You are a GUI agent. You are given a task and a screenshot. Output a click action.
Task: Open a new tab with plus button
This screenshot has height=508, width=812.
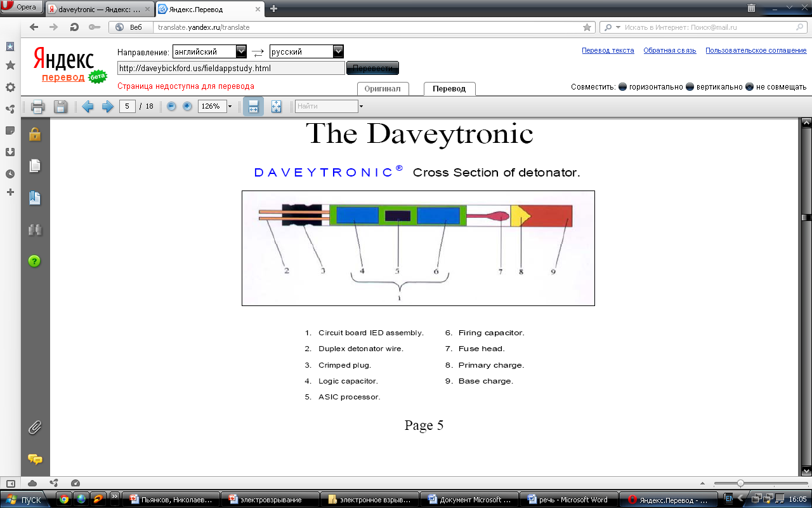pos(273,8)
